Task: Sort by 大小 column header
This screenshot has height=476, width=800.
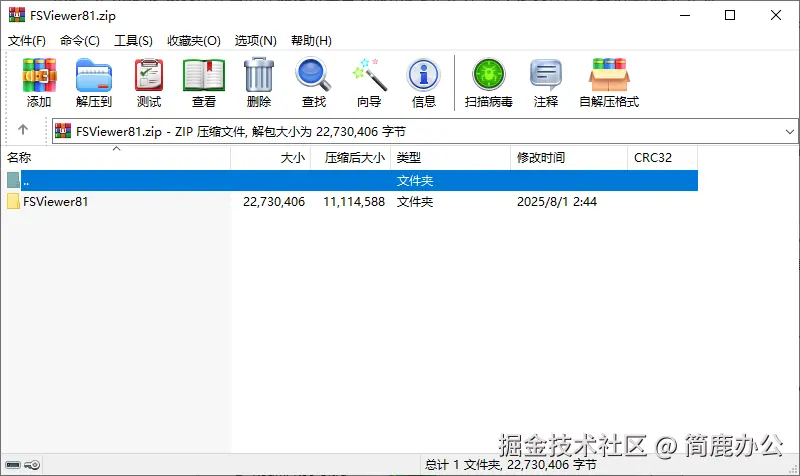Action: click(270, 158)
